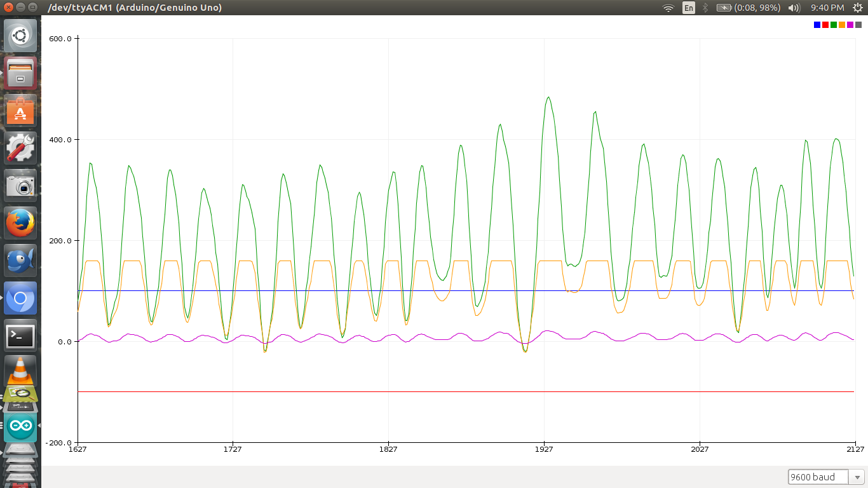Click the baud combo box arrow
Screen dimensions: 868x488
click(x=858, y=477)
